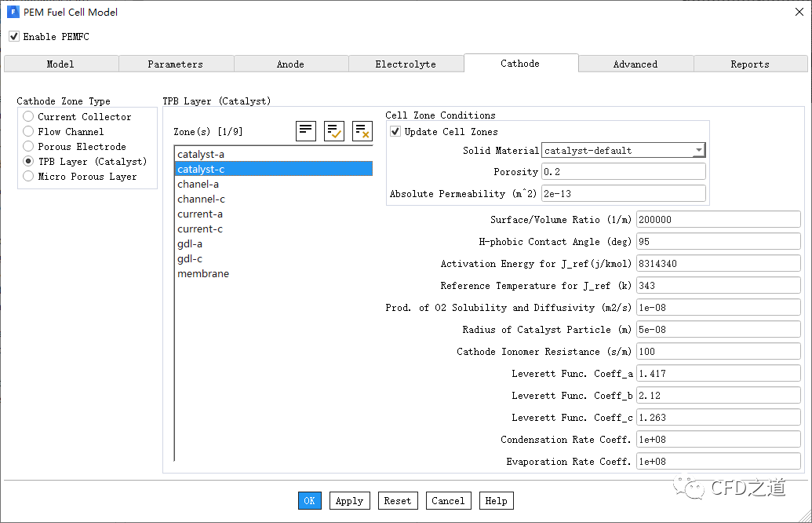Uncheck Update Cell Zones checkbox
Viewport: 812px width, 523px height.
click(395, 132)
